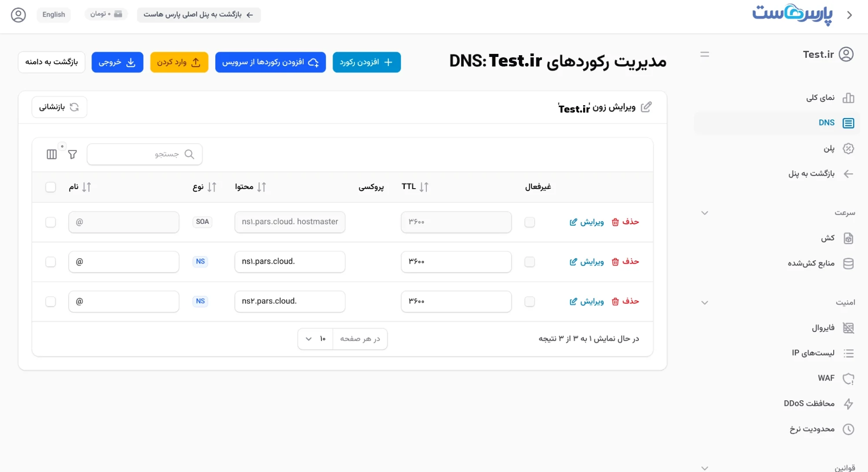Viewport: 868px width, 472px height.
Task: Switch language with the English button
Action: (x=54, y=15)
